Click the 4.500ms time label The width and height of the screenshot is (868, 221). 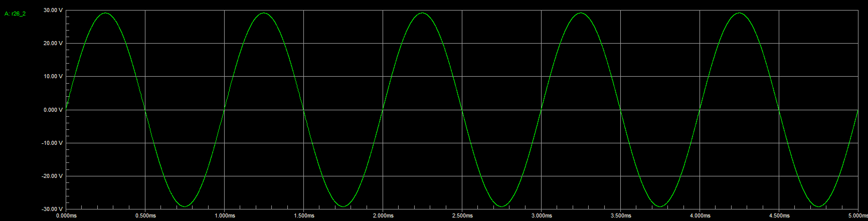pyautogui.click(x=779, y=216)
